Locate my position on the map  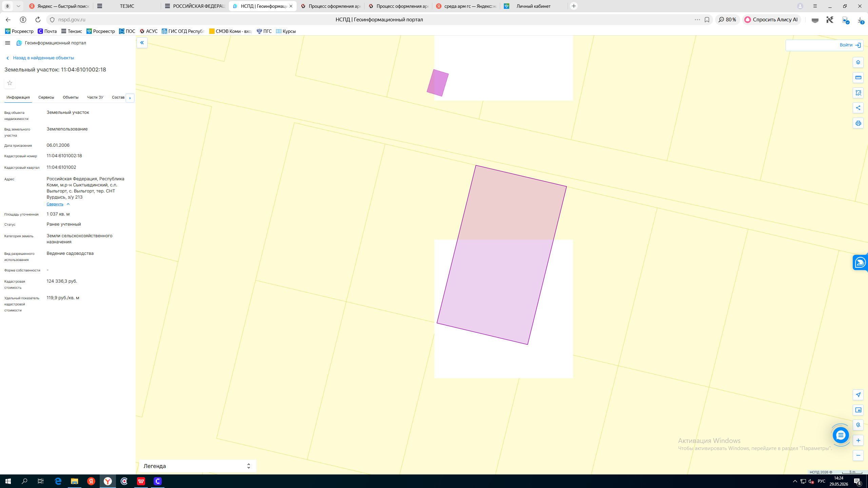click(x=858, y=395)
